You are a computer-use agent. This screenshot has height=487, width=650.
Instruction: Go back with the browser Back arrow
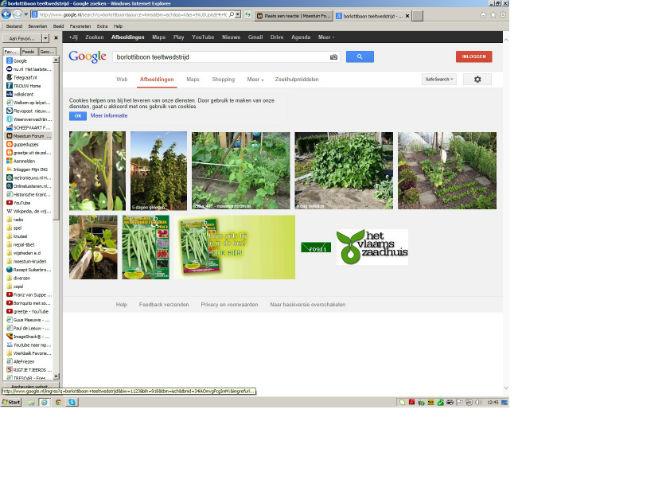[6, 15]
